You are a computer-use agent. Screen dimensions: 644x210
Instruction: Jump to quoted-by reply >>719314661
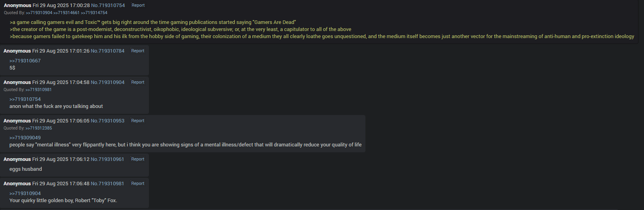[x=66, y=13]
